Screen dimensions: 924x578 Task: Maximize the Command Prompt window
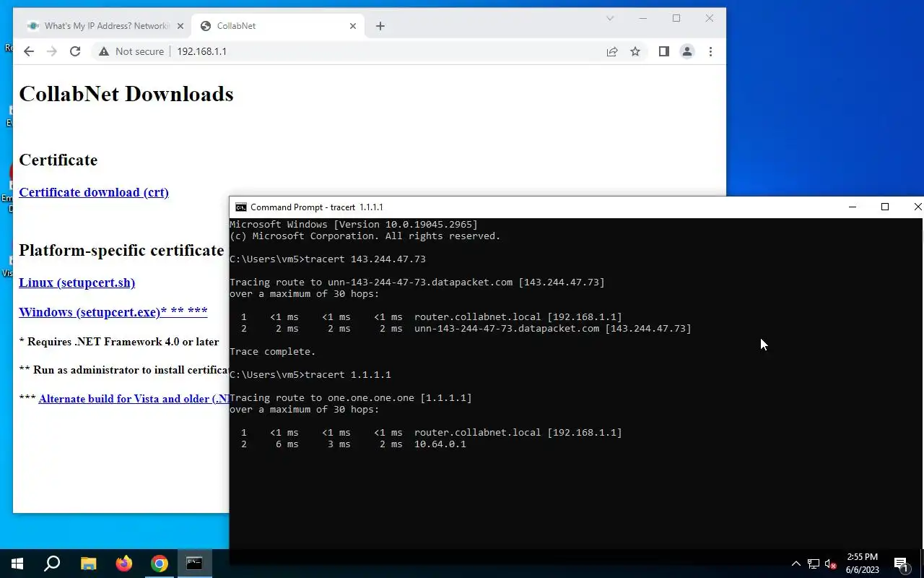(885, 207)
